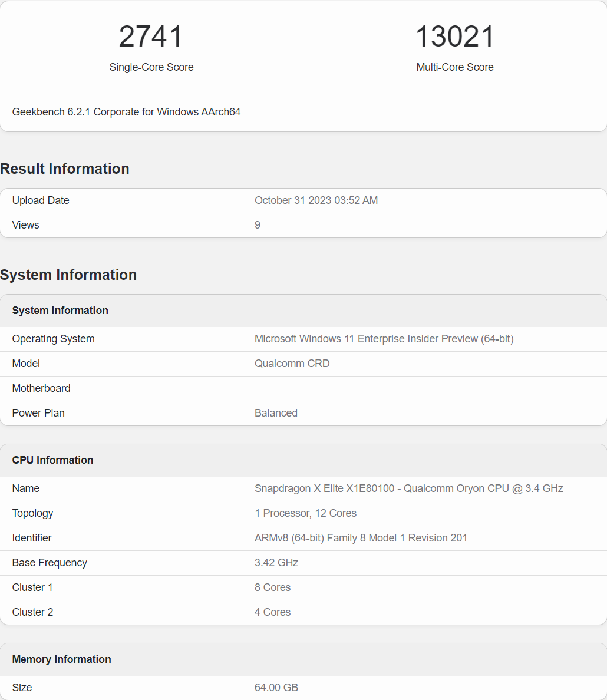Image resolution: width=607 pixels, height=700 pixels.
Task: Click the CPU Information table header
Action: click(52, 460)
